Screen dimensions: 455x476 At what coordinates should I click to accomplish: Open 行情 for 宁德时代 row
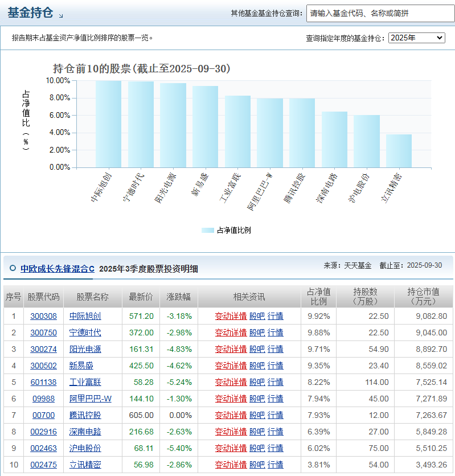(x=275, y=333)
